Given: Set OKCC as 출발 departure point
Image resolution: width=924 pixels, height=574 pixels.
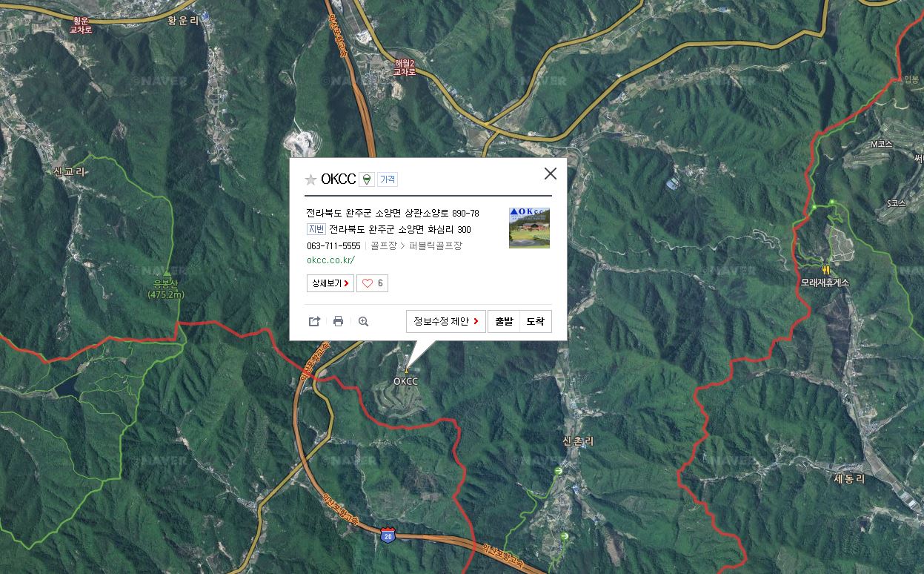Looking at the screenshot, I should [x=504, y=321].
